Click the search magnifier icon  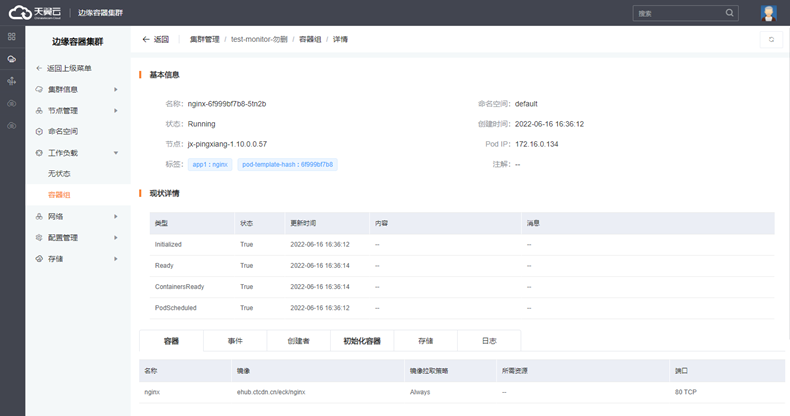coord(729,13)
